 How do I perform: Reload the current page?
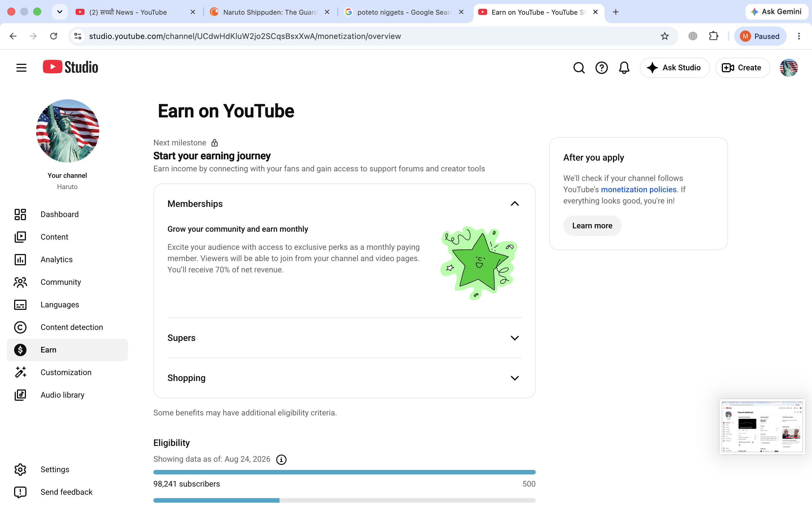coord(53,36)
